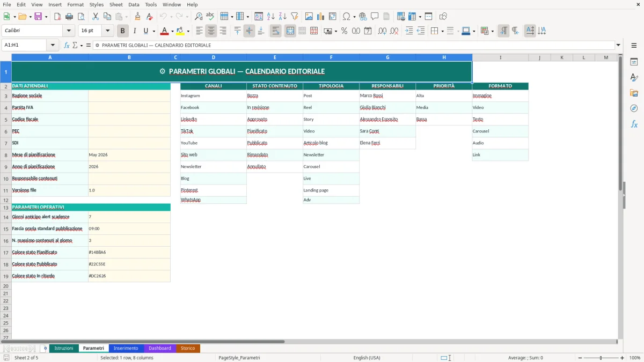The image size is (644, 362).
Task: Click the Sort Ascending icon
Action: pyautogui.click(x=270, y=17)
